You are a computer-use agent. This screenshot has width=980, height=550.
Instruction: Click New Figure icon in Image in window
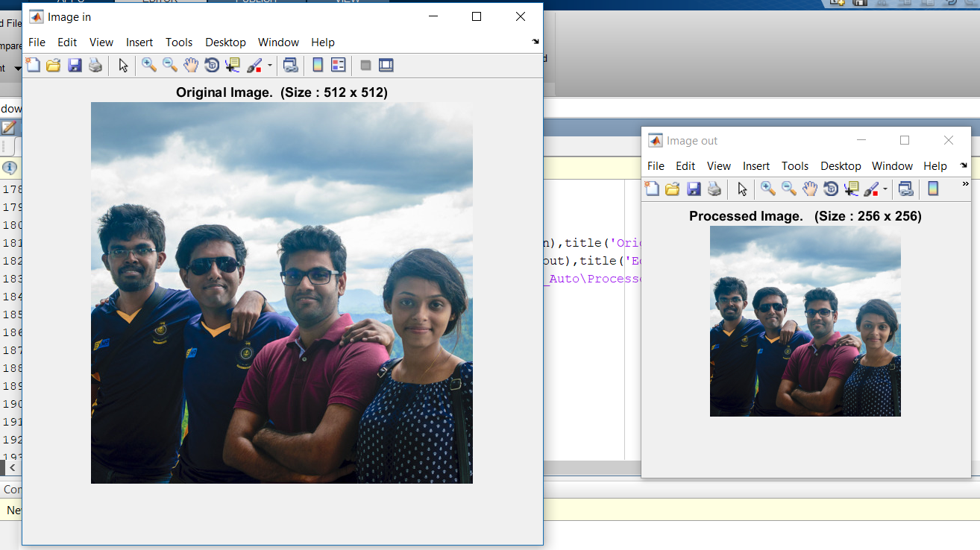coord(33,66)
